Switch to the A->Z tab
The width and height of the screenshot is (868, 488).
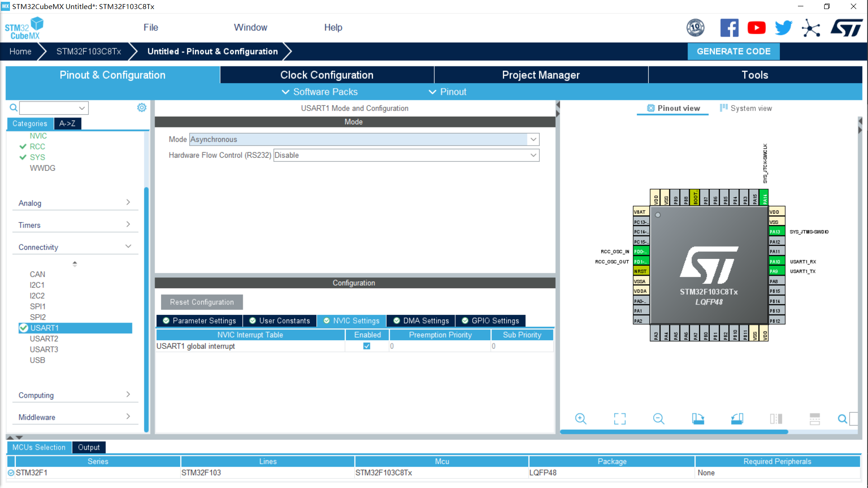[67, 123]
